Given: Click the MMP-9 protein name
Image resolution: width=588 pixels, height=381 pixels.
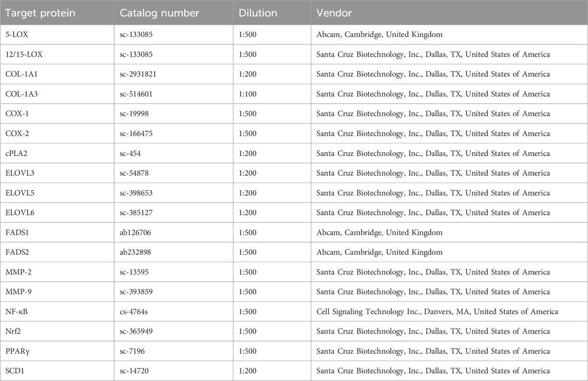Looking at the screenshot, I should pos(18,292).
